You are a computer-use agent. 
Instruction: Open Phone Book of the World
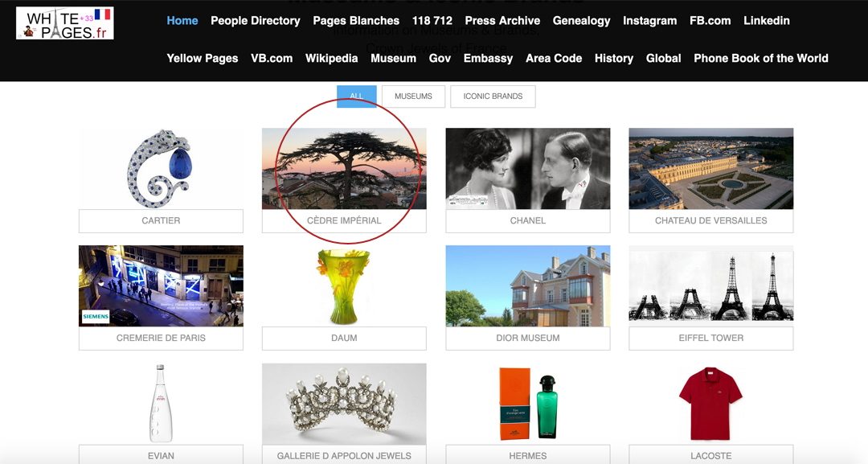(x=760, y=58)
